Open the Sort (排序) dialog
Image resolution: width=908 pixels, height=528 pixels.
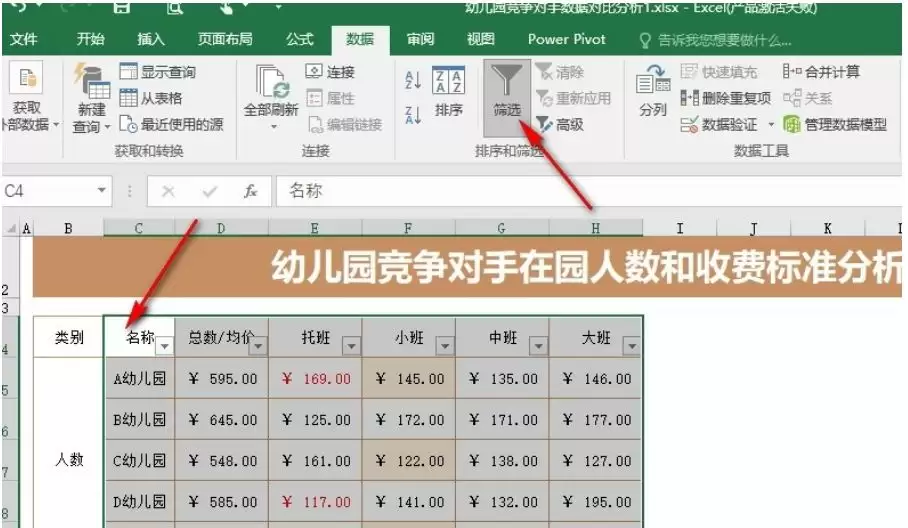(x=449, y=91)
